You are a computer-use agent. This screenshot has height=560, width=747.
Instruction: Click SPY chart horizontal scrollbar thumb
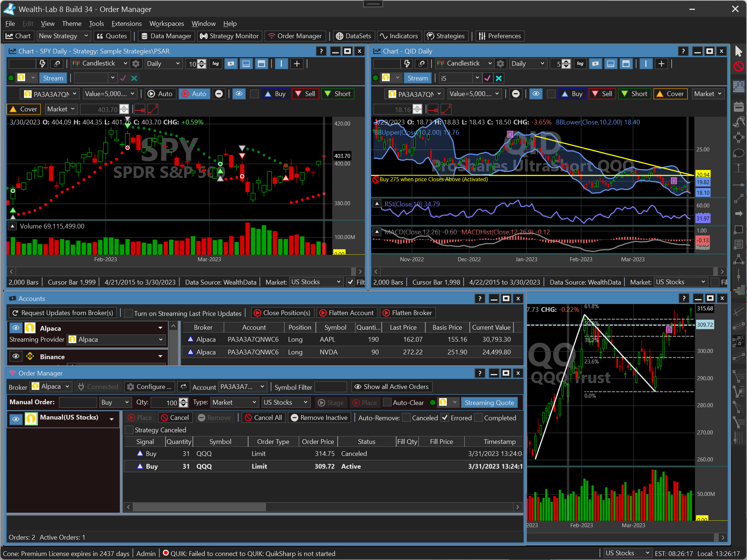[353, 271]
